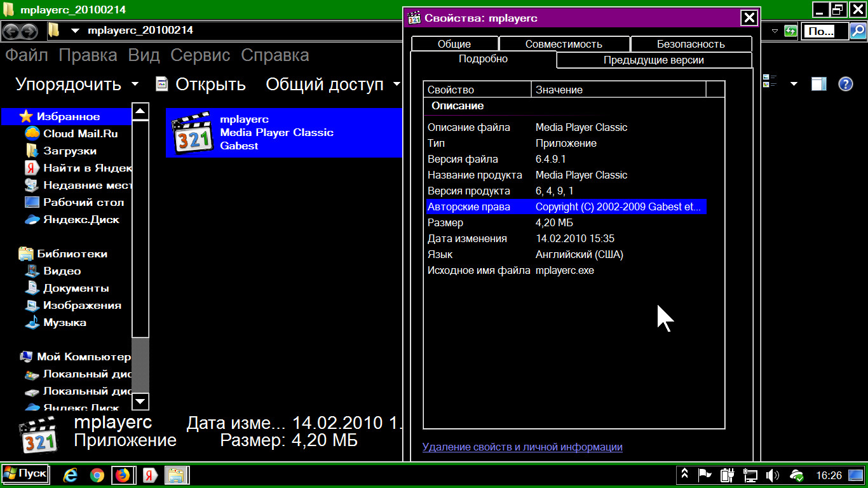Open Firefox from the taskbar
The image size is (868, 488).
[122, 475]
